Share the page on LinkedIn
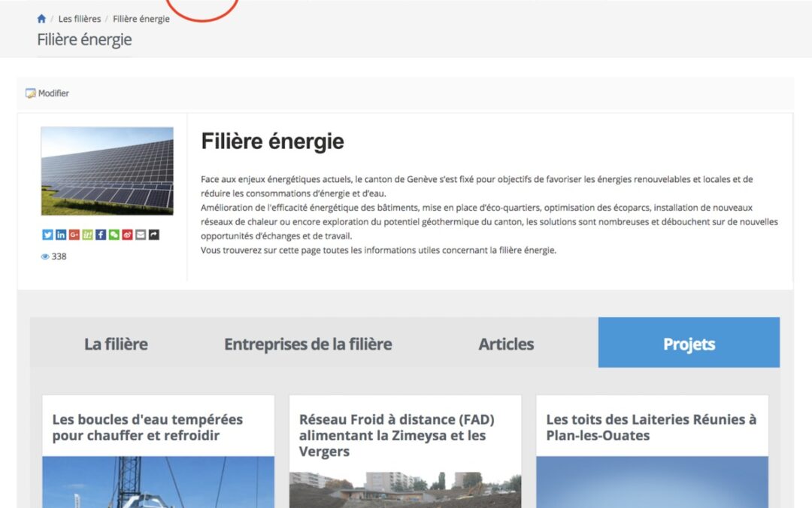Image resolution: width=812 pixels, height=508 pixels. [61, 235]
